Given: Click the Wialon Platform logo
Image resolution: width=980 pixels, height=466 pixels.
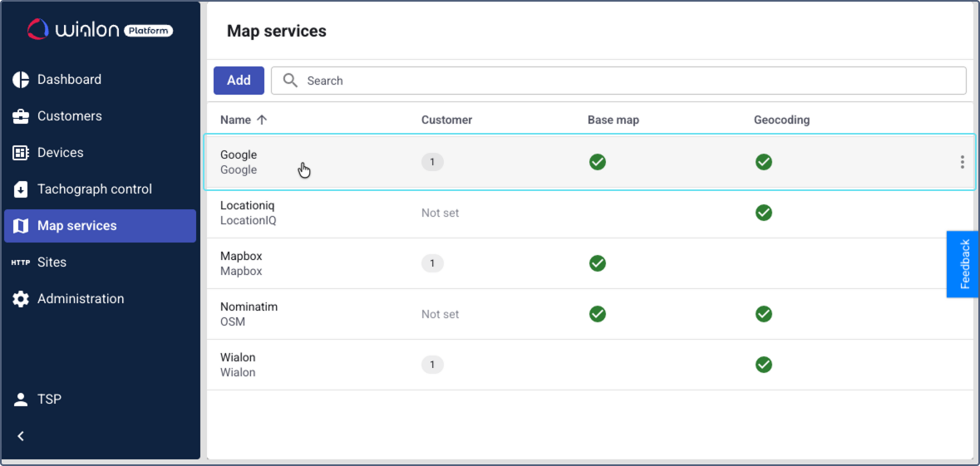Looking at the screenshot, I should [100, 29].
